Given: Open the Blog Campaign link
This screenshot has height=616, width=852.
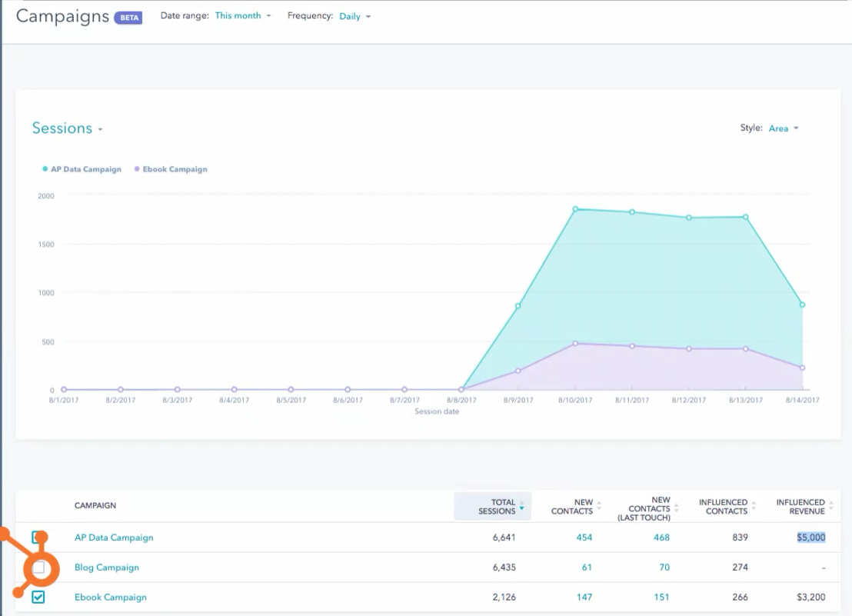Looking at the screenshot, I should (107, 568).
